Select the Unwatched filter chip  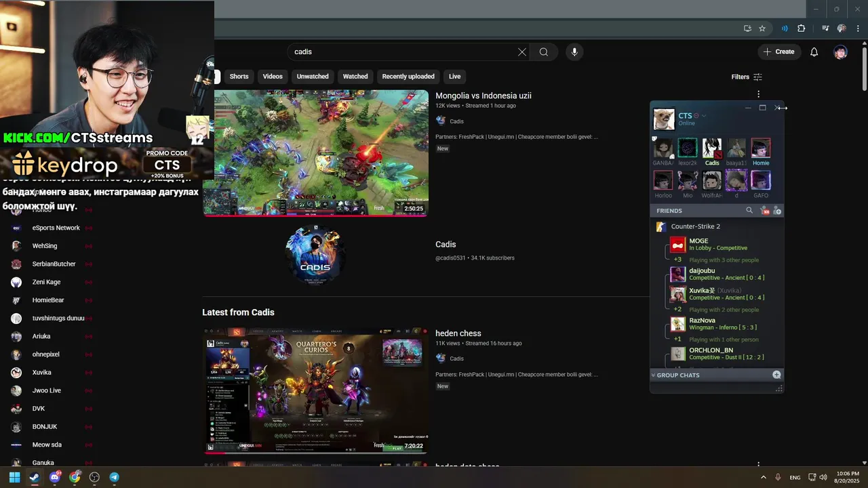click(313, 77)
